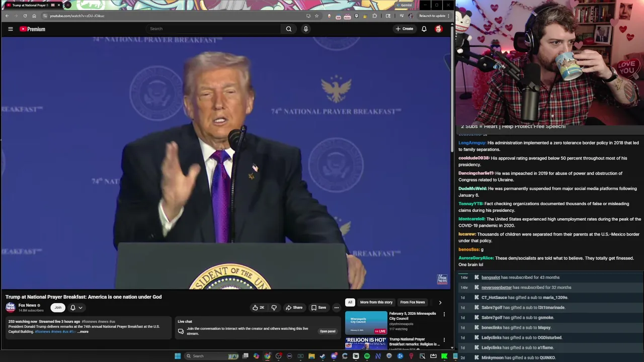Expand notification options beside the bell
Viewport: 644px width, 362px height.
(x=80, y=308)
